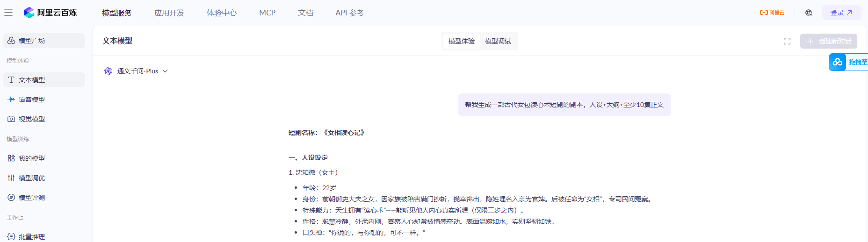Viewport: 868px width, 242px height.
Task: Switch to the 模型体验 tab
Action: (462, 41)
